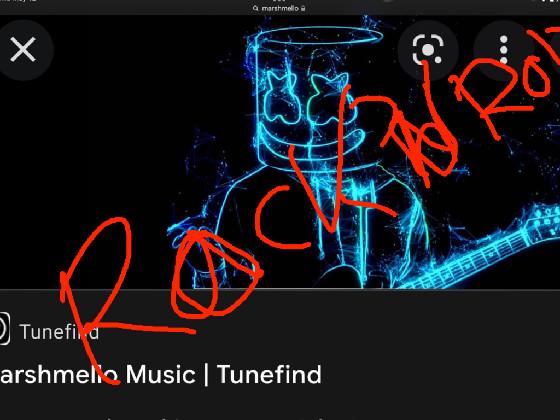
Task: Tap the multitasking dots above the address bar
Action: (x=279, y=1)
